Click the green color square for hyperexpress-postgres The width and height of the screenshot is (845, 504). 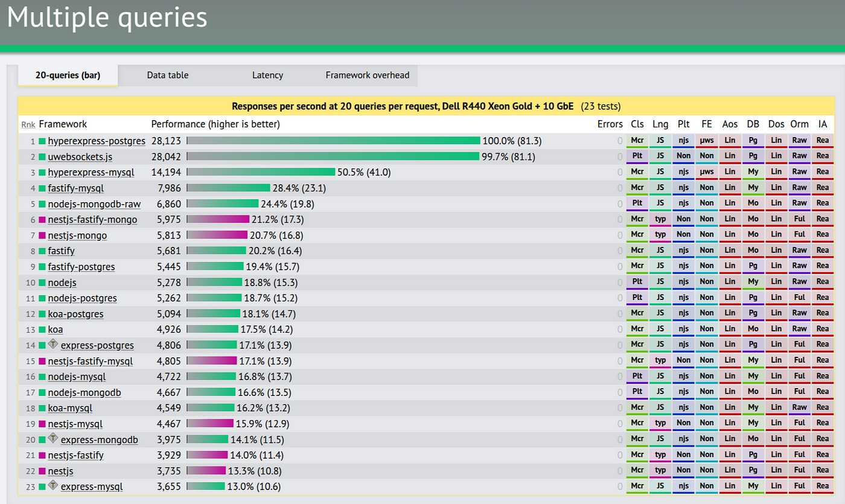point(42,141)
